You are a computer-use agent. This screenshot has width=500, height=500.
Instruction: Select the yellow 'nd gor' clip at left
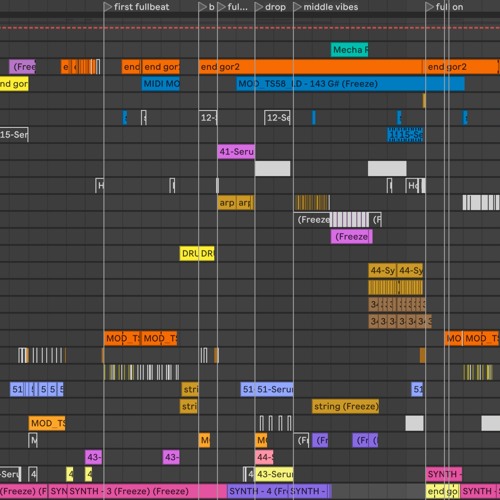(14, 84)
